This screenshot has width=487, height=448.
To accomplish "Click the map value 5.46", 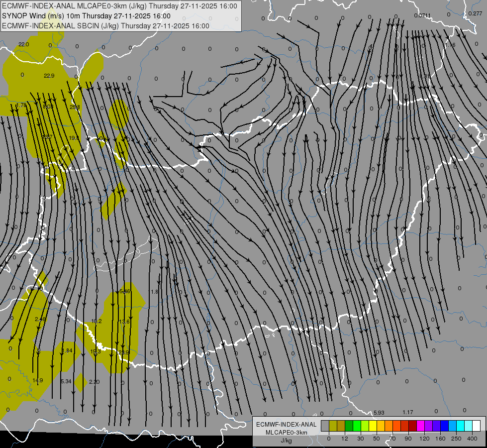I will [125, 291].
